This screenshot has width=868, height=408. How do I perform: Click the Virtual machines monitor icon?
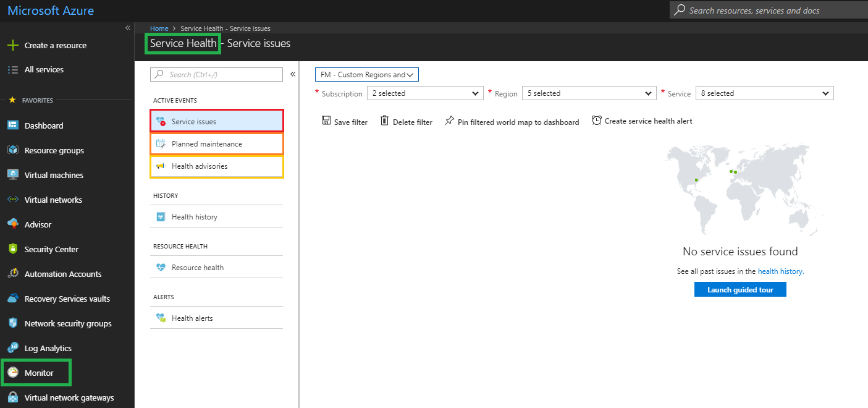point(13,175)
